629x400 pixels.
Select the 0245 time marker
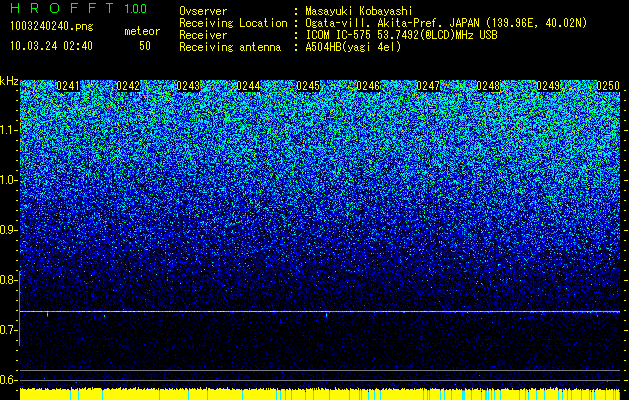pyautogui.click(x=308, y=86)
